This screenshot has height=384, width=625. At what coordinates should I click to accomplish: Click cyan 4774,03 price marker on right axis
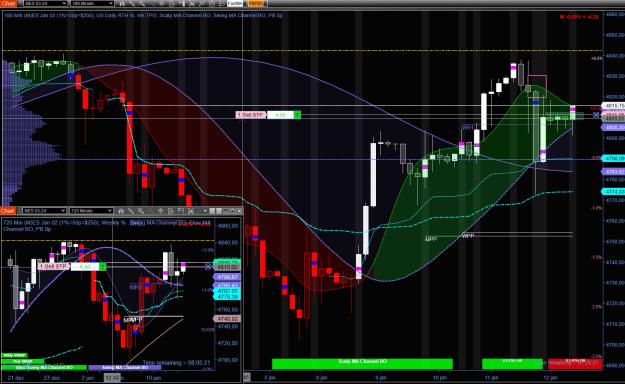click(x=613, y=192)
